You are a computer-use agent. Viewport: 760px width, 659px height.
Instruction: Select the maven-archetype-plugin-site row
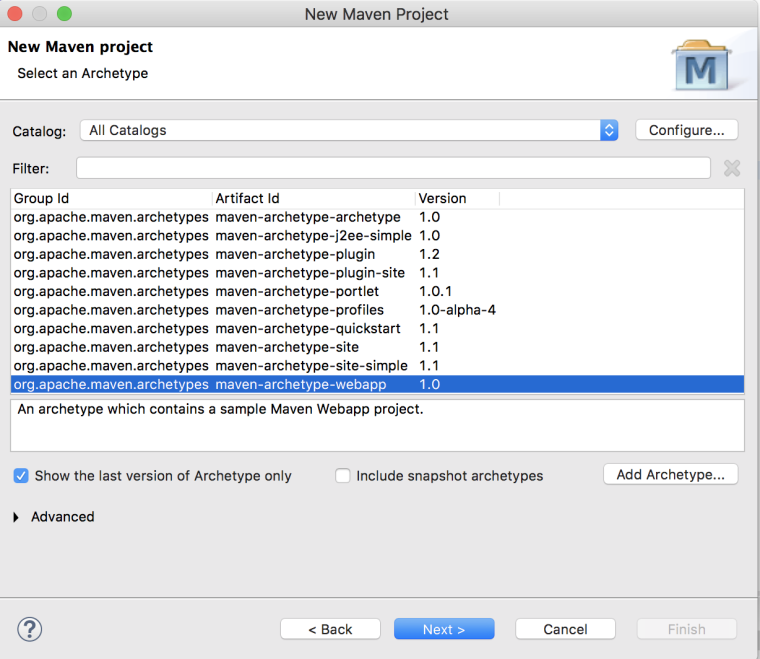click(x=377, y=273)
